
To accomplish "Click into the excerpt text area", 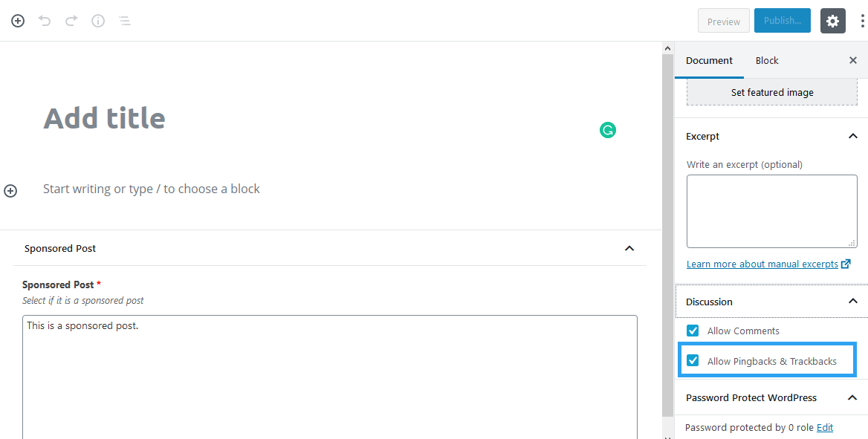I will pyautogui.click(x=771, y=211).
